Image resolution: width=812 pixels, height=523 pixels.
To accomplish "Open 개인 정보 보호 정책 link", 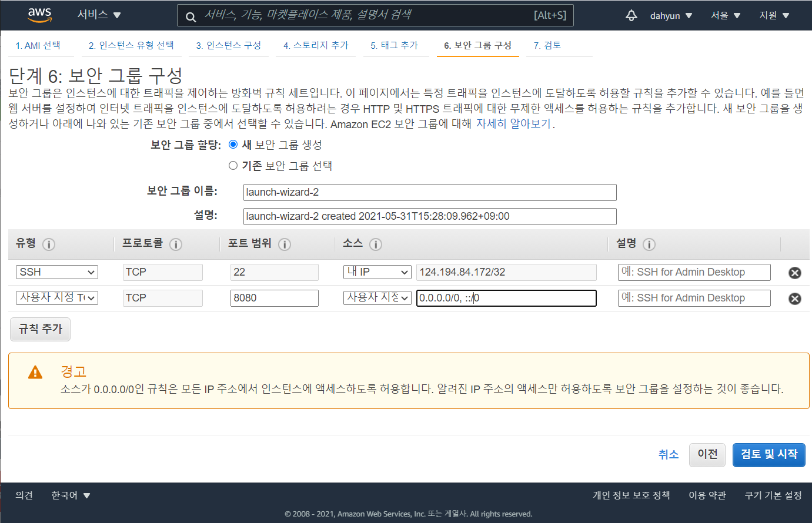I will tap(631, 495).
